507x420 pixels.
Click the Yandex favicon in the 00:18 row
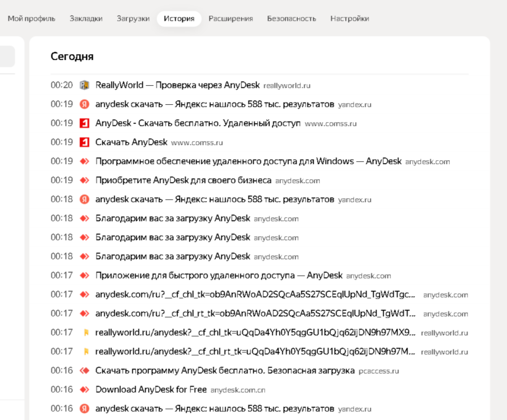pyautogui.click(x=85, y=199)
